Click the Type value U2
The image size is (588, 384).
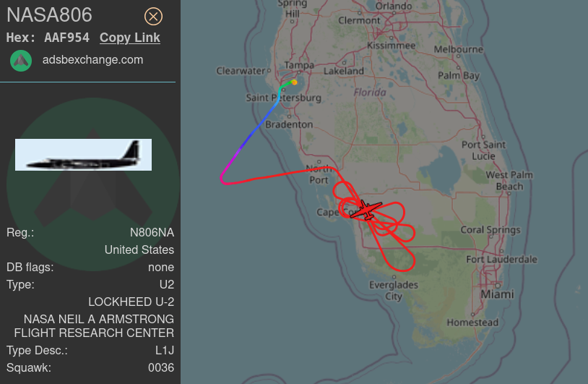click(166, 284)
